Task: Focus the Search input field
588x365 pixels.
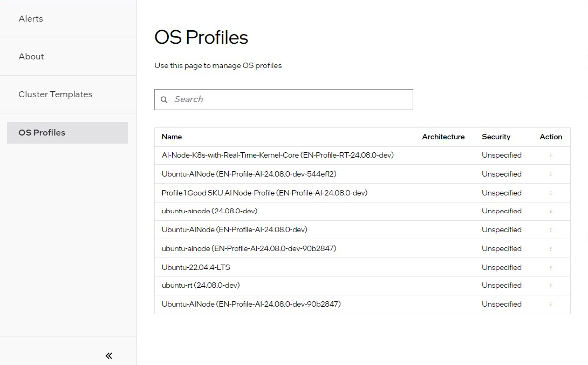Action: [291, 100]
